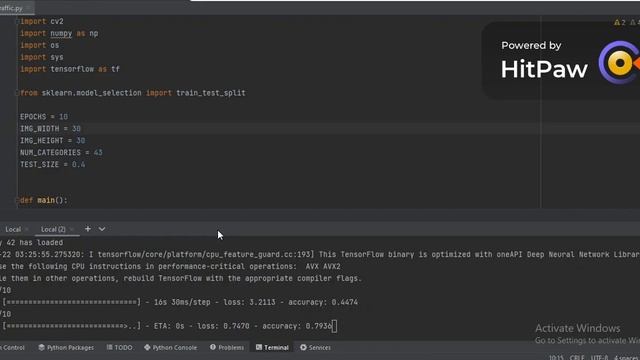Close the Local terminal tab

pos(27,229)
